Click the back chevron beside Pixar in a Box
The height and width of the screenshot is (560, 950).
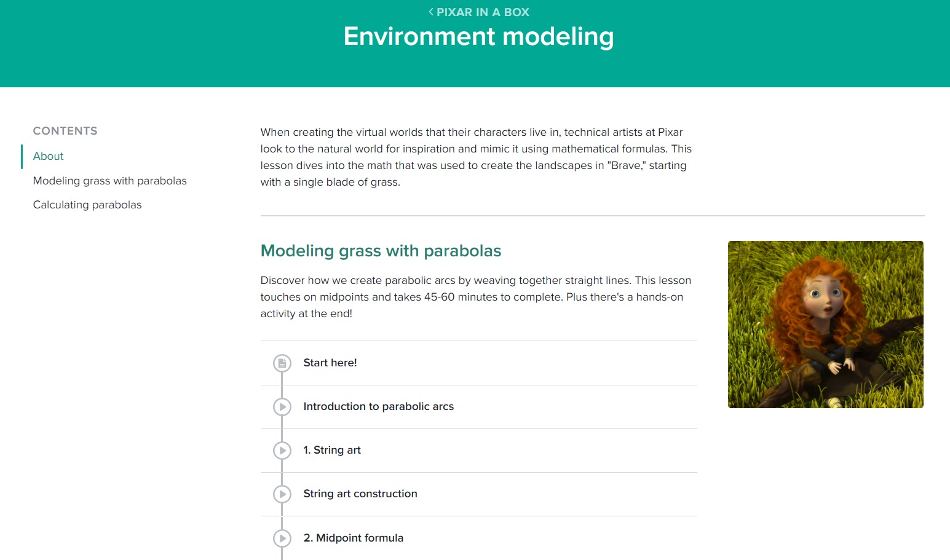point(431,12)
